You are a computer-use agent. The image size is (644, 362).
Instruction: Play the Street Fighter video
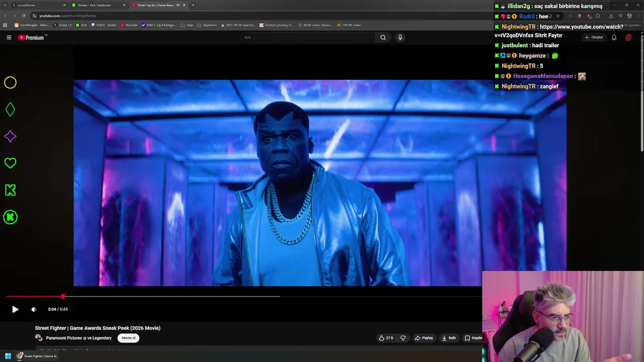15,309
